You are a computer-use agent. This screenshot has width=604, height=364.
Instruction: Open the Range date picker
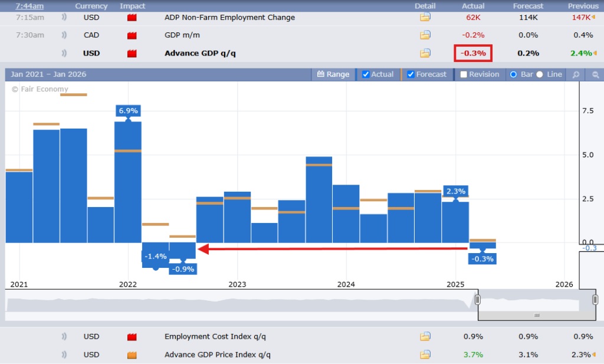pos(333,74)
